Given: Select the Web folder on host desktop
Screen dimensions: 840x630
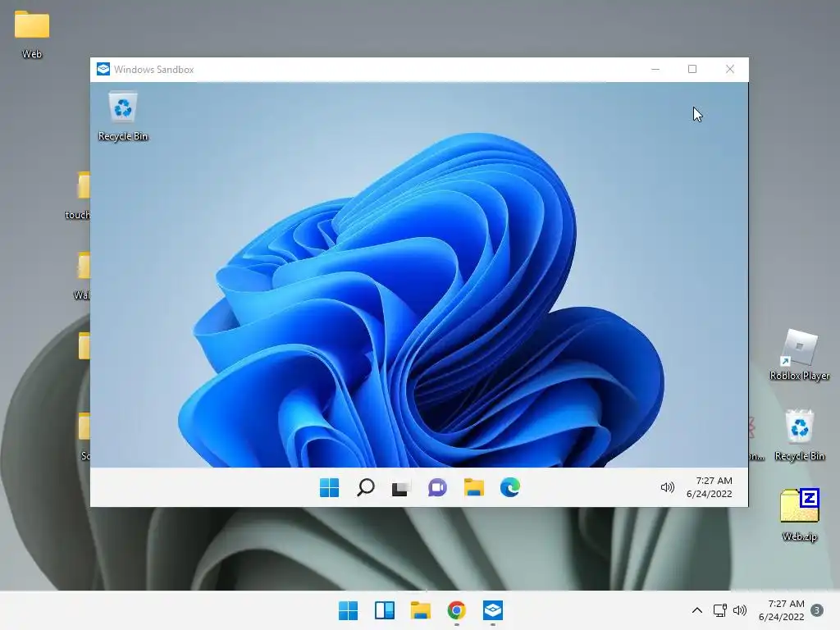Looking at the screenshot, I should [x=32, y=34].
